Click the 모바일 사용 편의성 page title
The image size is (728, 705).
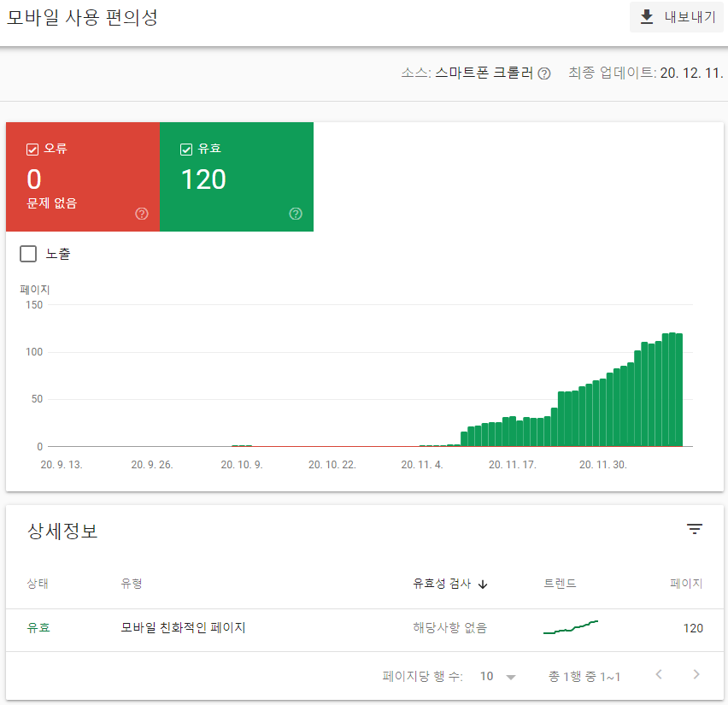click(82, 18)
